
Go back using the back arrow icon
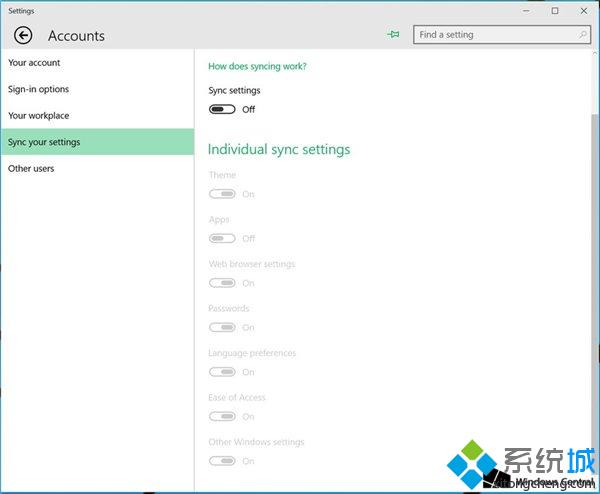tap(23, 36)
